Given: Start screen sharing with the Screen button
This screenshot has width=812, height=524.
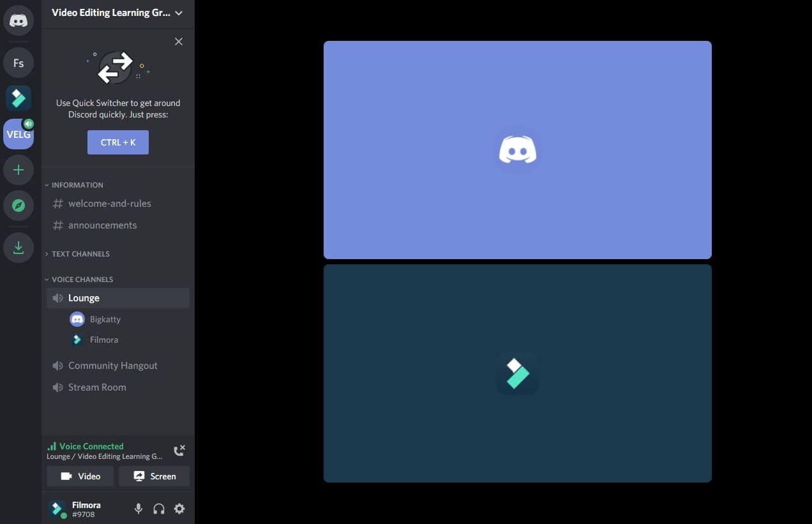Looking at the screenshot, I should 154,475.
